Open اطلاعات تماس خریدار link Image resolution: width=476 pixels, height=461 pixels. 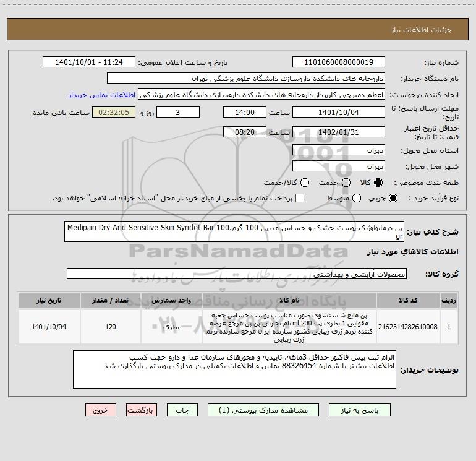click(x=102, y=95)
